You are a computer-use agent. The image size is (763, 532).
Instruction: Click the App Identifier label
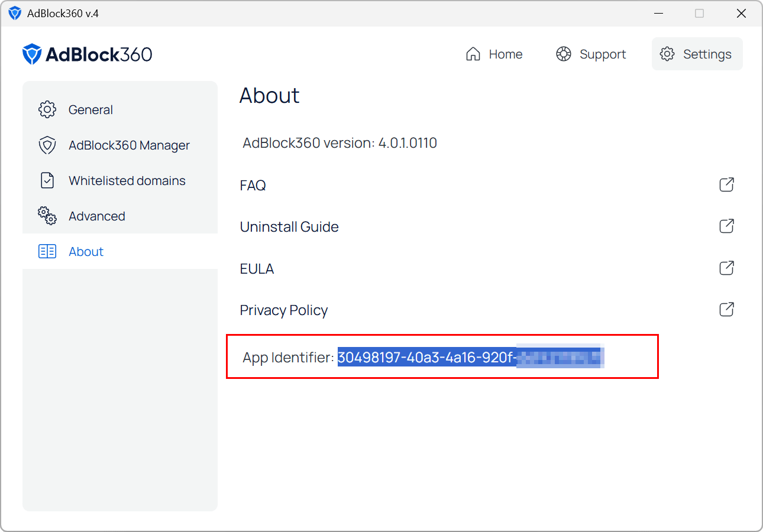(288, 357)
